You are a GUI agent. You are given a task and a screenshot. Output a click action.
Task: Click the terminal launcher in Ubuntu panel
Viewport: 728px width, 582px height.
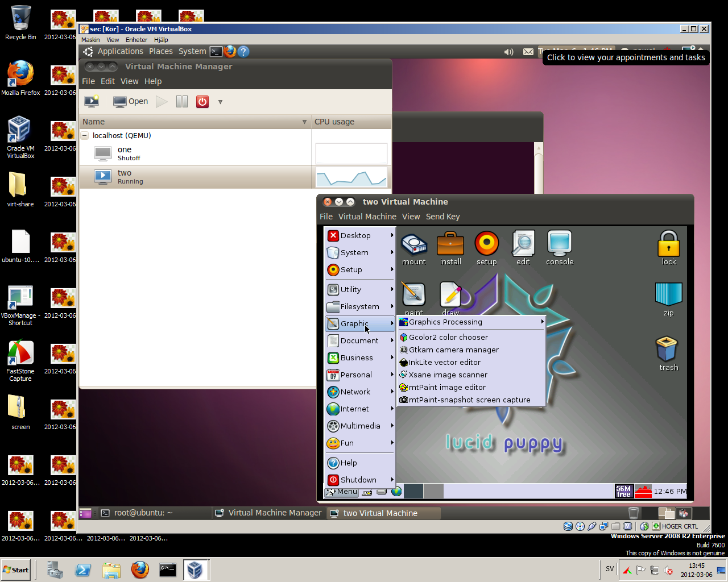coord(216,52)
